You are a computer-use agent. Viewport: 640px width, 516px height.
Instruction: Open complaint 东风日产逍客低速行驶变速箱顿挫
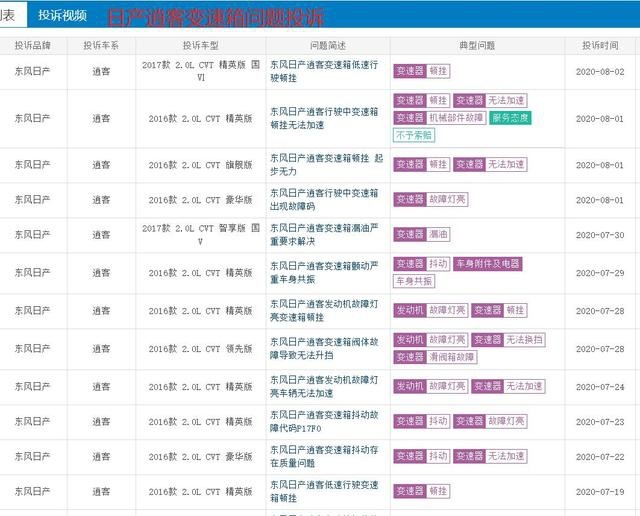[x=324, y=492]
